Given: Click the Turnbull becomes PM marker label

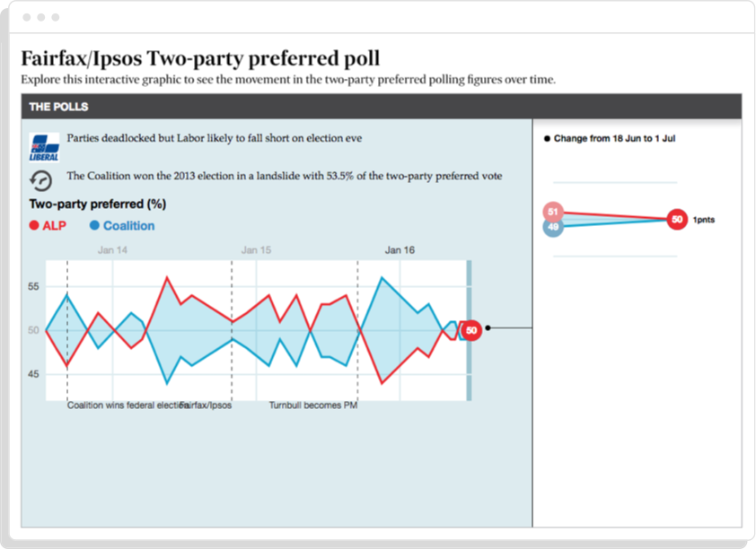Looking at the screenshot, I should (x=313, y=405).
